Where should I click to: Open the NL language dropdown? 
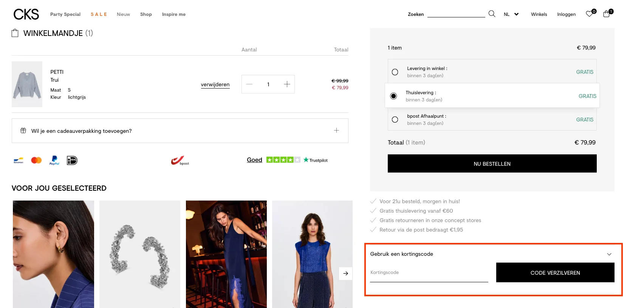(x=511, y=14)
